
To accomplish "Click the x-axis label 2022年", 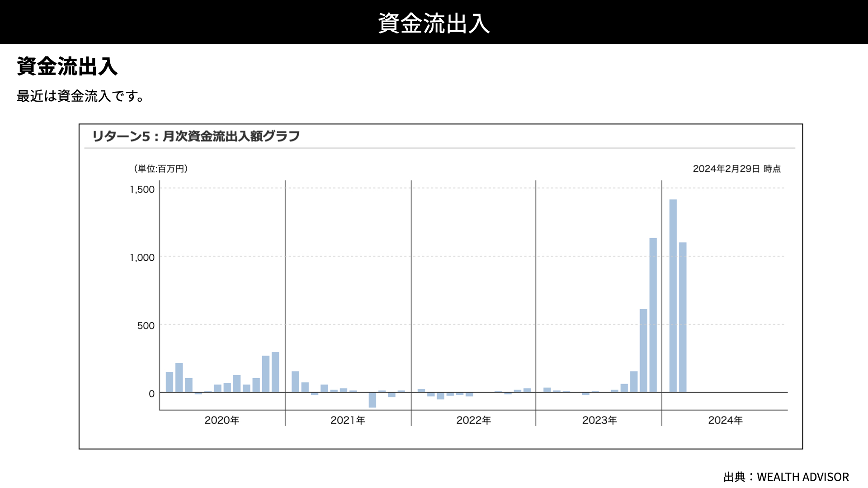I will point(474,420).
